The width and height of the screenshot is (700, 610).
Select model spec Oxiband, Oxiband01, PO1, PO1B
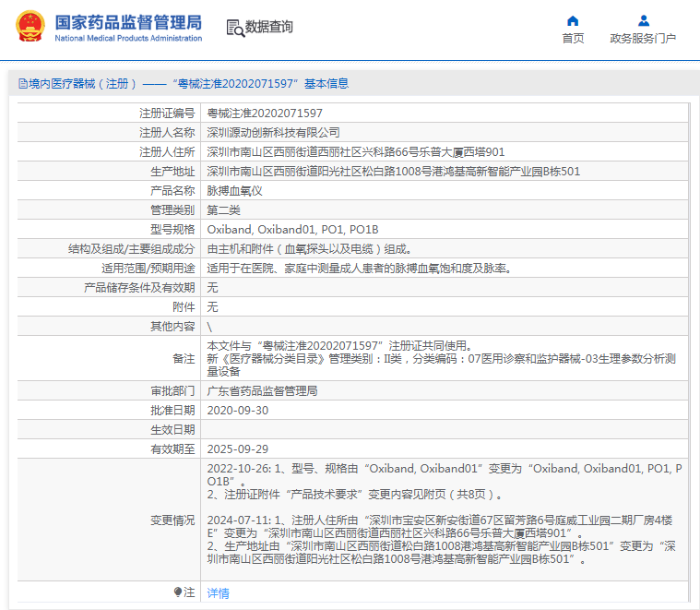pyautogui.click(x=292, y=229)
